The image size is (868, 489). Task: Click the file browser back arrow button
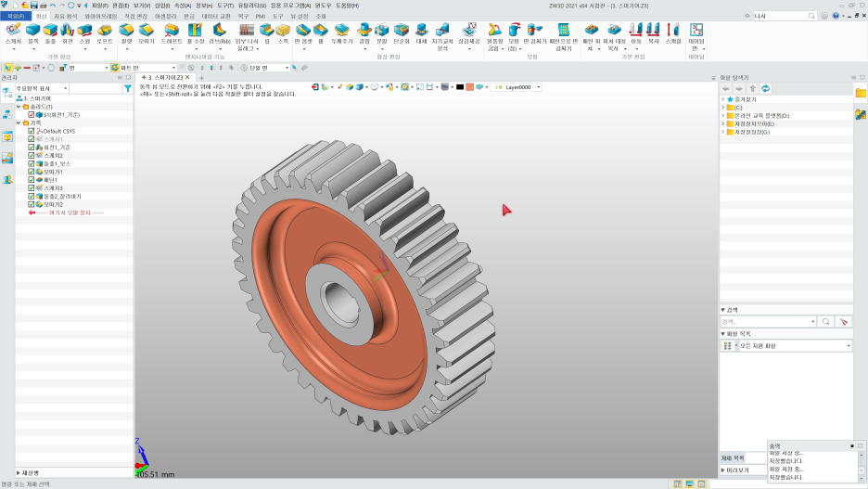click(726, 88)
